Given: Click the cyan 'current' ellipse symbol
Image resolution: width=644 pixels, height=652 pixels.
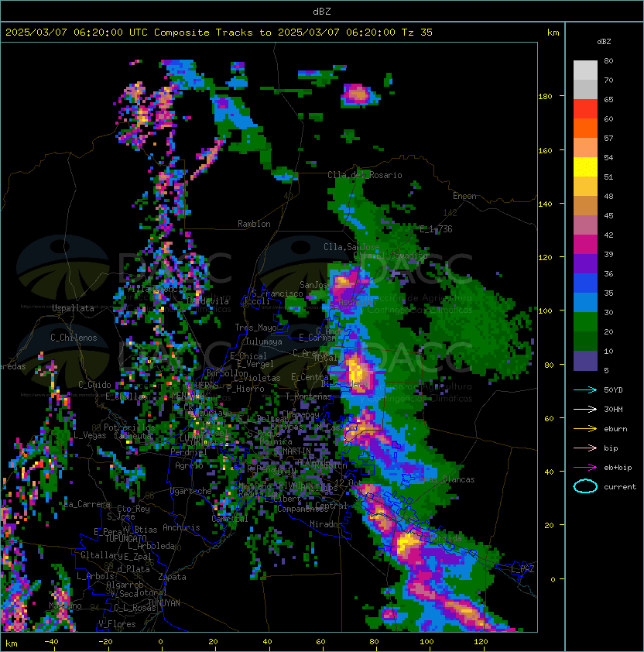Looking at the screenshot, I should pyautogui.click(x=585, y=486).
